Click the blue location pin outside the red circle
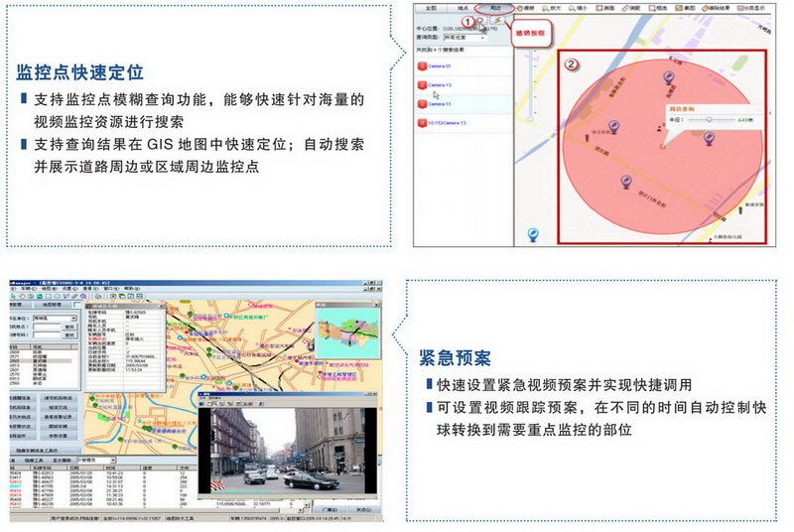Screen dimensions: 794x532 pos(533,235)
